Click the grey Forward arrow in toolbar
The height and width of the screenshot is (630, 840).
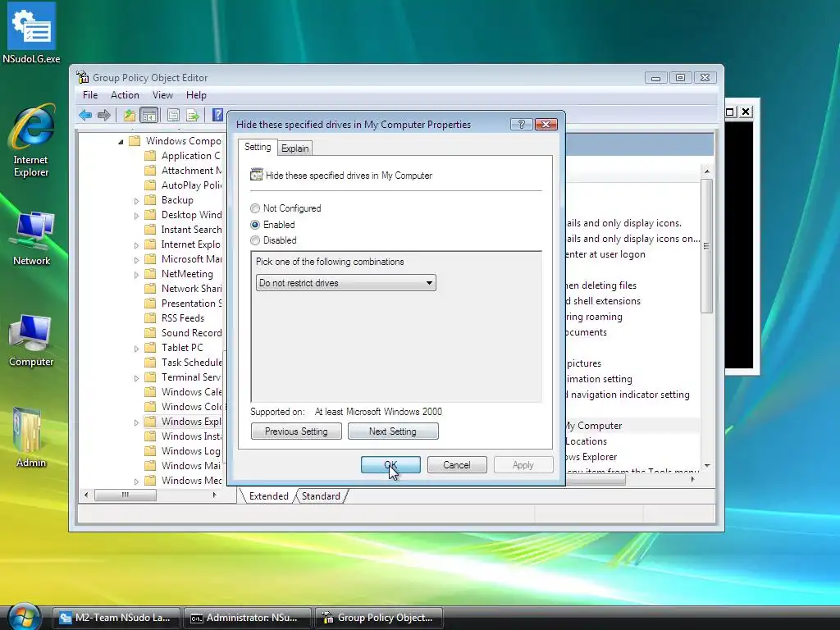[x=104, y=115]
